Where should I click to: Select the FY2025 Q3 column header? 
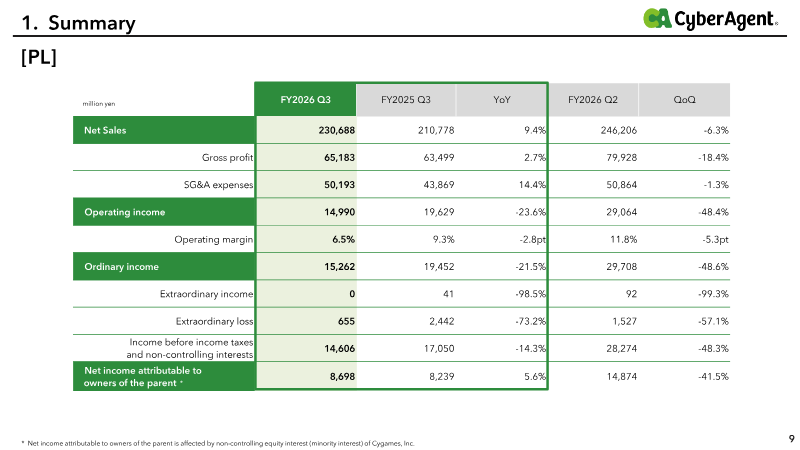click(x=406, y=99)
